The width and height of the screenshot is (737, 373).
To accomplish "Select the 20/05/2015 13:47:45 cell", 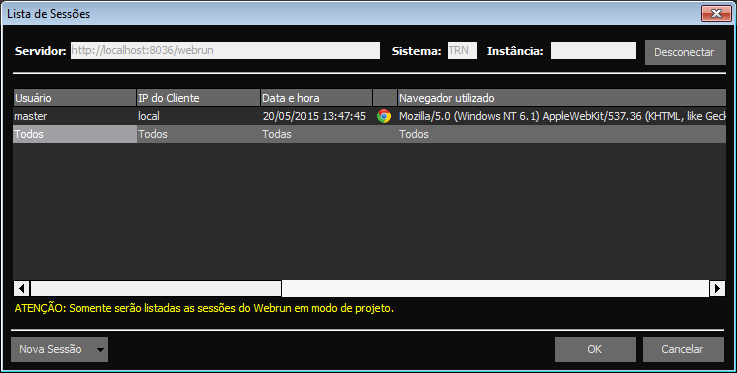I will pos(316,116).
